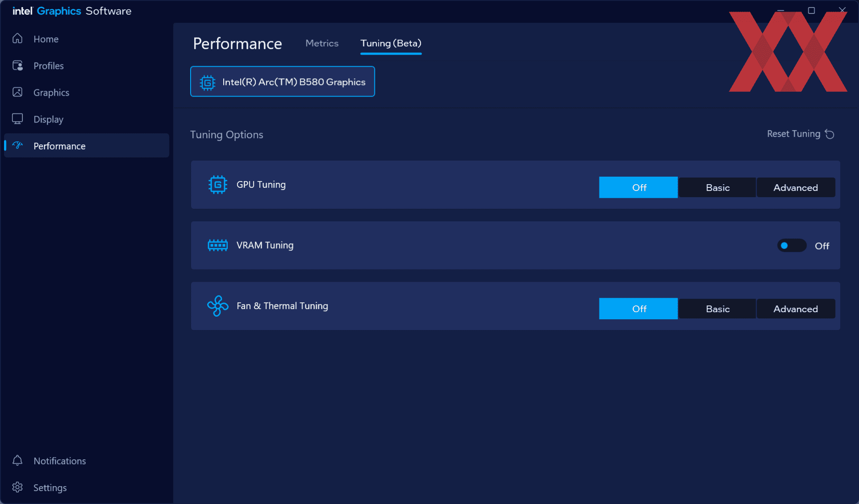Click the Tuning Options heading
Image resolution: width=859 pixels, height=504 pixels.
pos(226,135)
